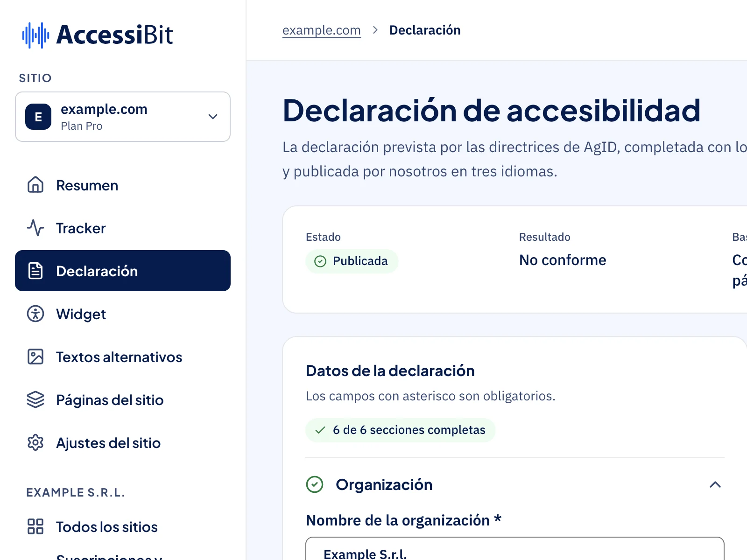Screen dimensions: 747x560
Task: Click the Widget accessibility figure icon
Action: 35,314
